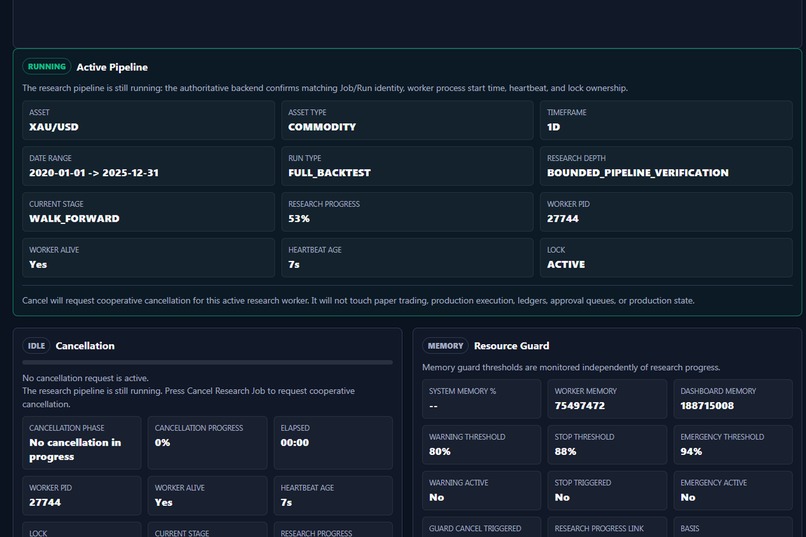Click the cooperative cancellation notice text
Screen dimensions: 806x537
tap(358, 301)
